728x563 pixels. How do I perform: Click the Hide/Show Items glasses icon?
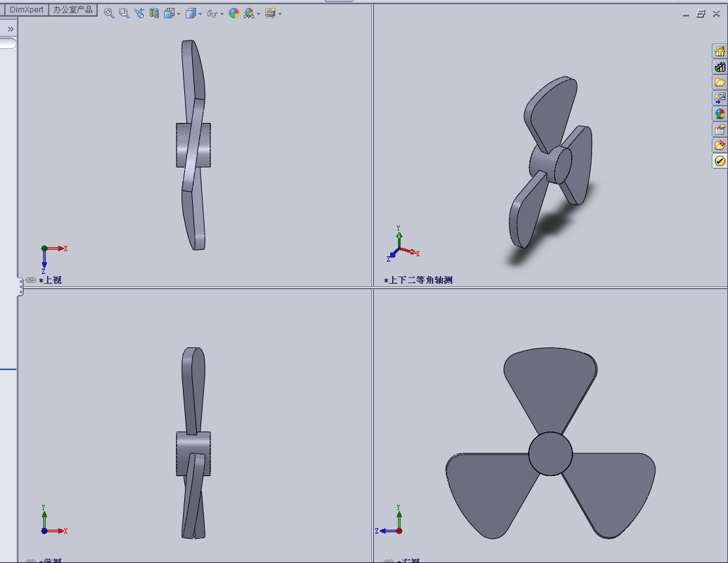pos(212,14)
